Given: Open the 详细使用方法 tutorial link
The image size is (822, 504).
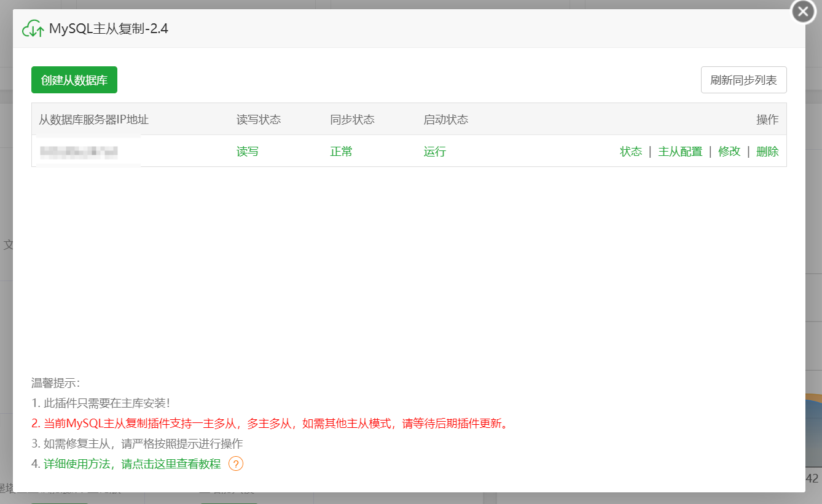Looking at the screenshot, I should 132,464.
